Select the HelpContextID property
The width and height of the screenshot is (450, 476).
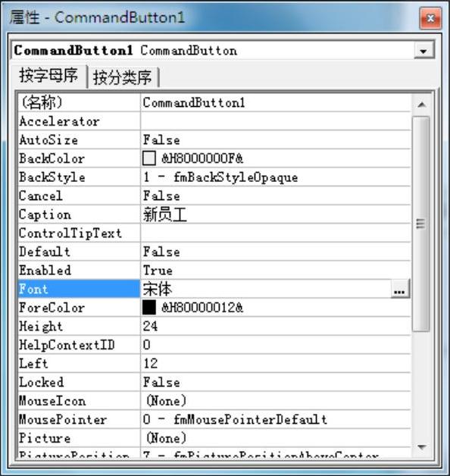79,345
